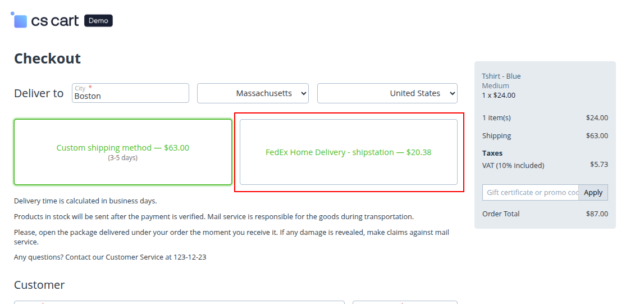Click the Deliver to label
Screen dimensions: 644x304
click(x=39, y=93)
